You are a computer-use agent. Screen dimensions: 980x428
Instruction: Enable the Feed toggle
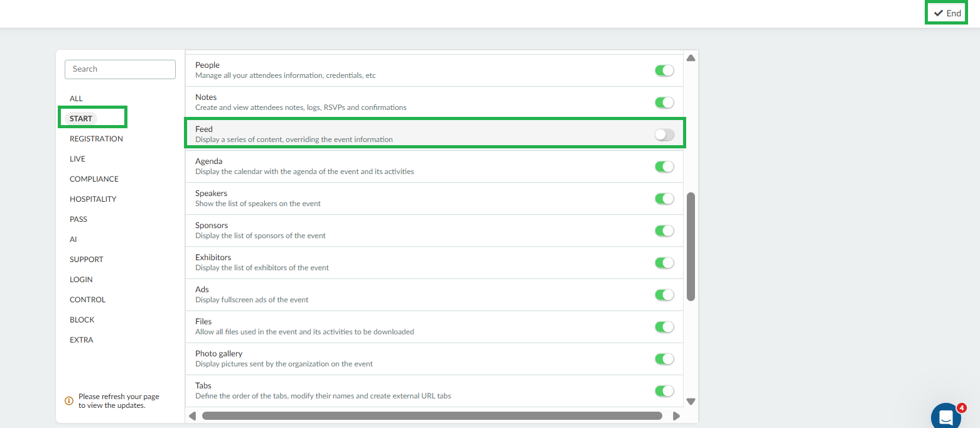coord(664,134)
